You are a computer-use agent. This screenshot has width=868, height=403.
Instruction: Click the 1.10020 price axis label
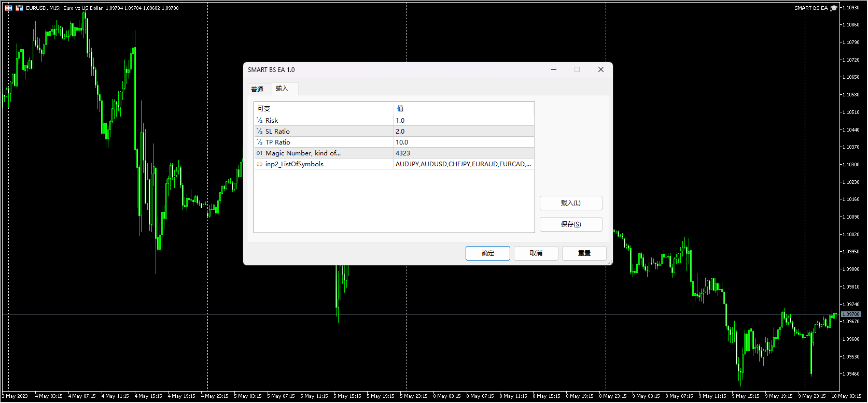pyautogui.click(x=851, y=234)
